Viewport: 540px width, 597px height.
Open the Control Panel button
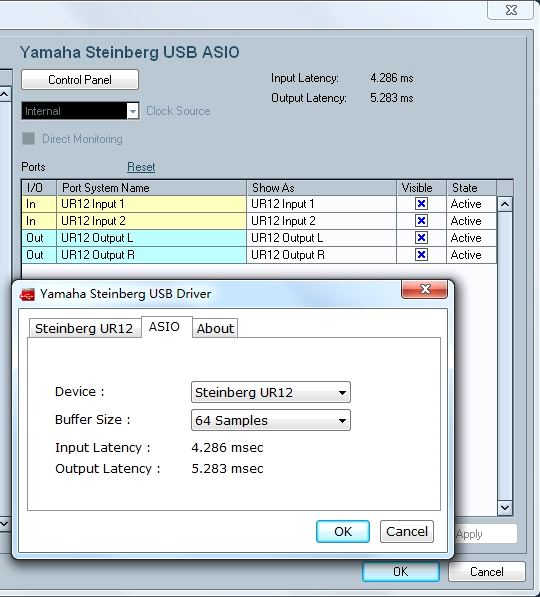pyautogui.click(x=80, y=80)
